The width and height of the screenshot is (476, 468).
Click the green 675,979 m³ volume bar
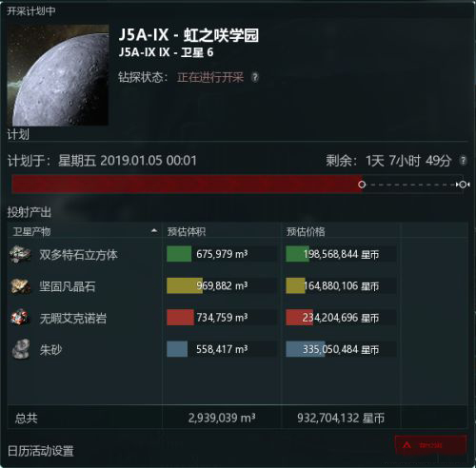(x=179, y=254)
